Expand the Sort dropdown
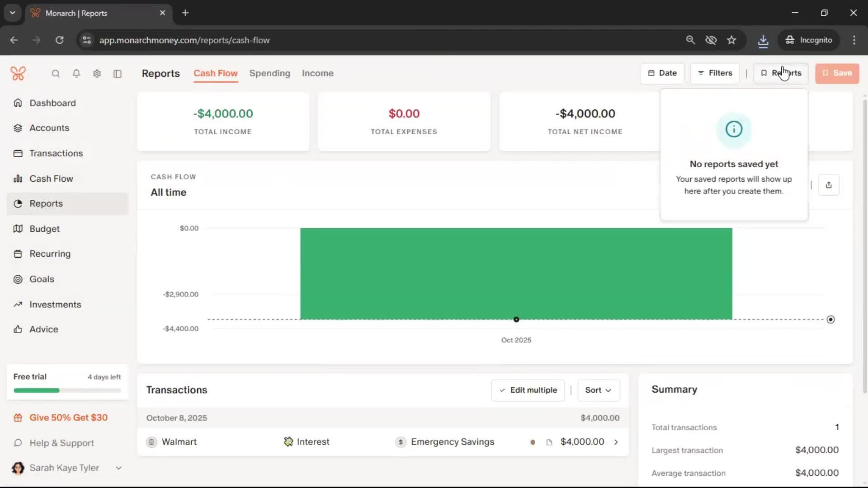 click(x=598, y=390)
